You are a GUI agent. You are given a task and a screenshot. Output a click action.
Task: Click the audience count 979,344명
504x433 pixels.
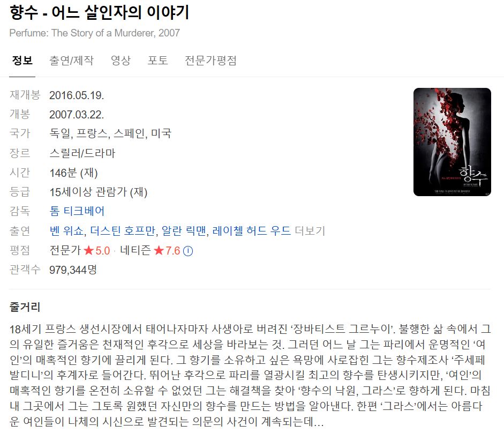[x=73, y=270]
